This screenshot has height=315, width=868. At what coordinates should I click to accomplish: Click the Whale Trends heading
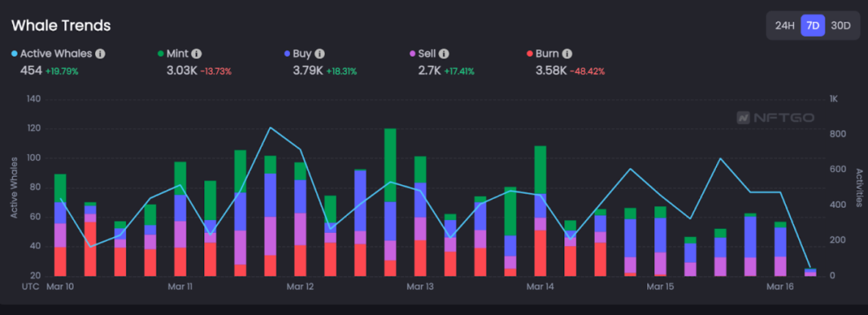[61, 26]
